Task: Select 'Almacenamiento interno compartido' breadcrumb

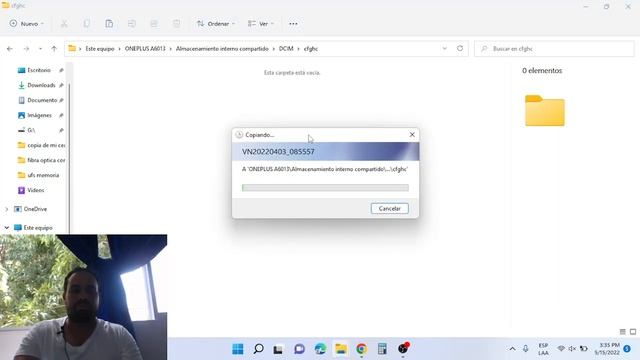Action: point(222,49)
